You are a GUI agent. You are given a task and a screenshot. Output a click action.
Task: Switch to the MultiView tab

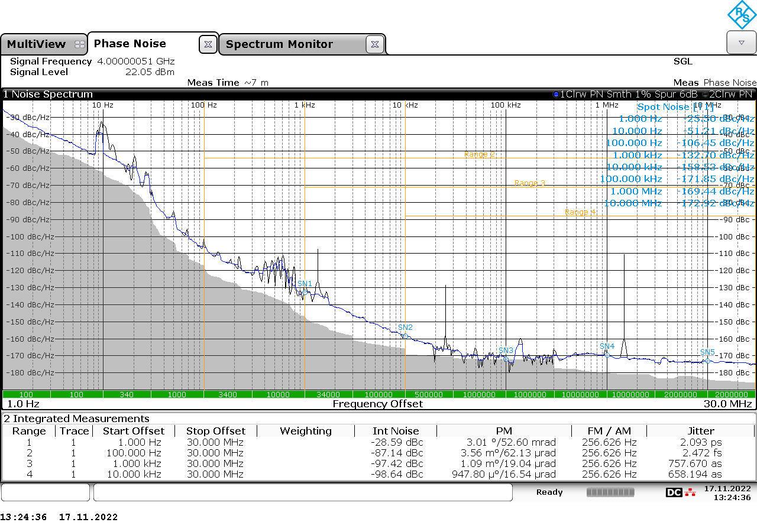37,44
